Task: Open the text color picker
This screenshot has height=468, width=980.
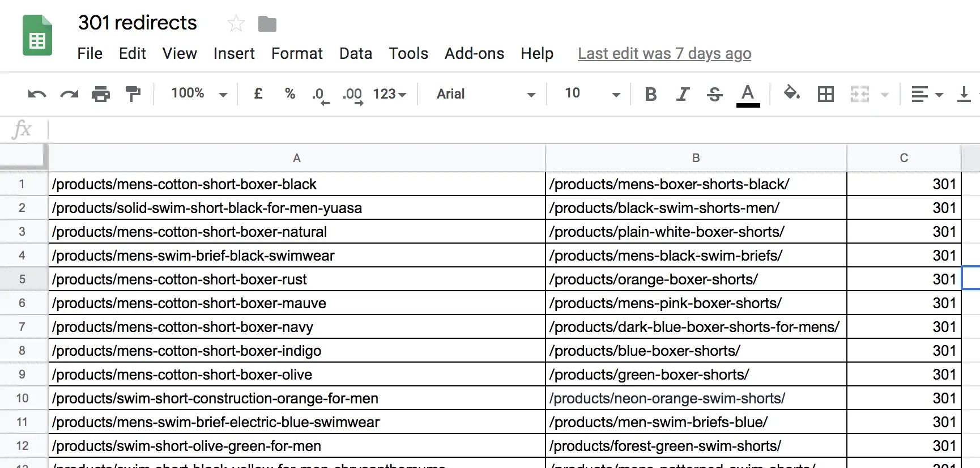Action: pyautogui.click(x=748, y=94)
